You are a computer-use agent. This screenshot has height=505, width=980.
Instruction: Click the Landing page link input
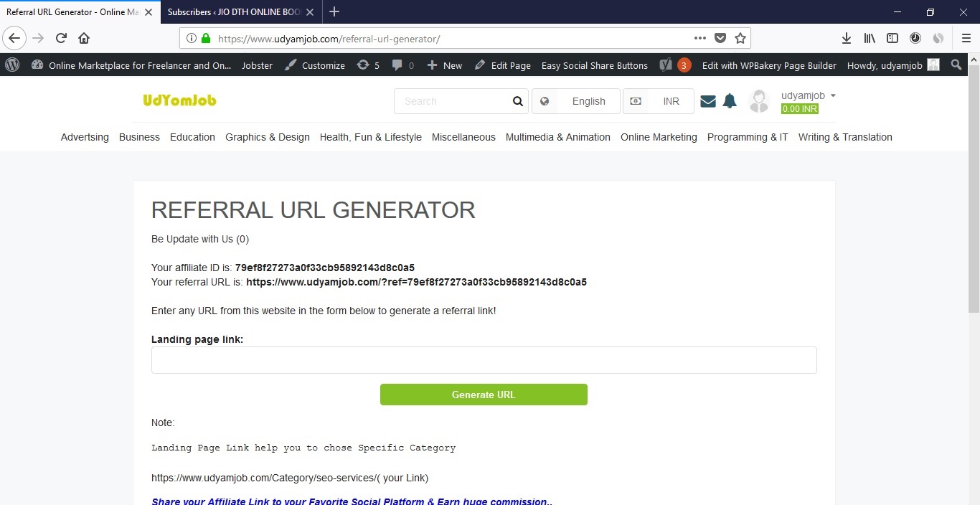tap(484, 360)
